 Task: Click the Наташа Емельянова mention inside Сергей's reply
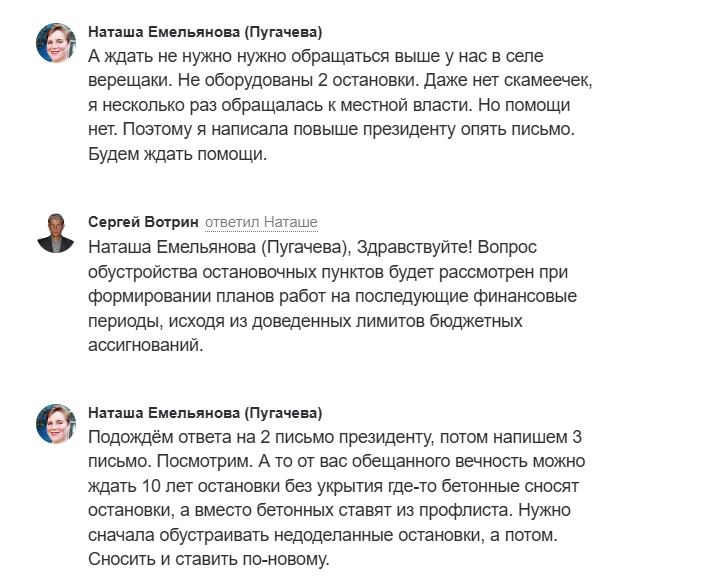(219, 247)
